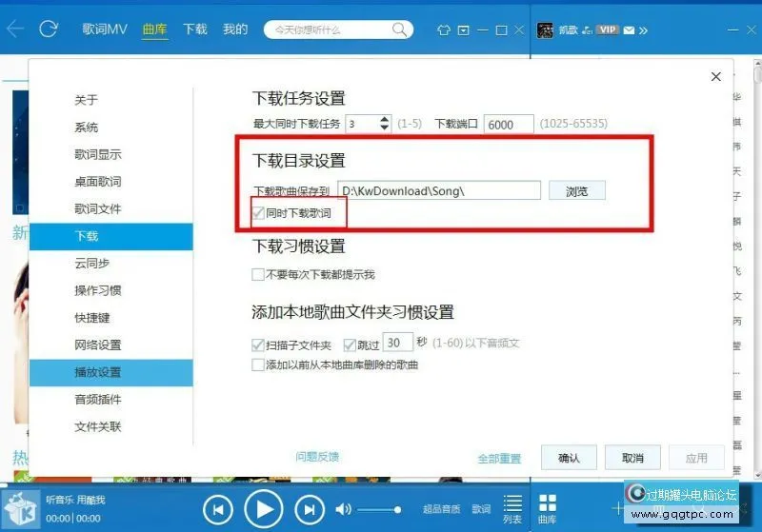The height and width of the screenshot is (532, 762).
Task: Select 关于 in settings sidebar
Action: coord(111,100)
